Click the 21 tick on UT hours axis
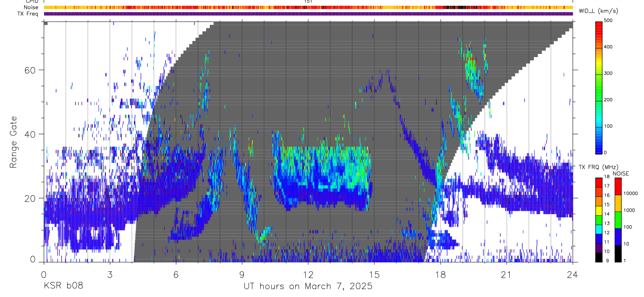Viewport: 644px width, 297px height. (x=506, y=274)
